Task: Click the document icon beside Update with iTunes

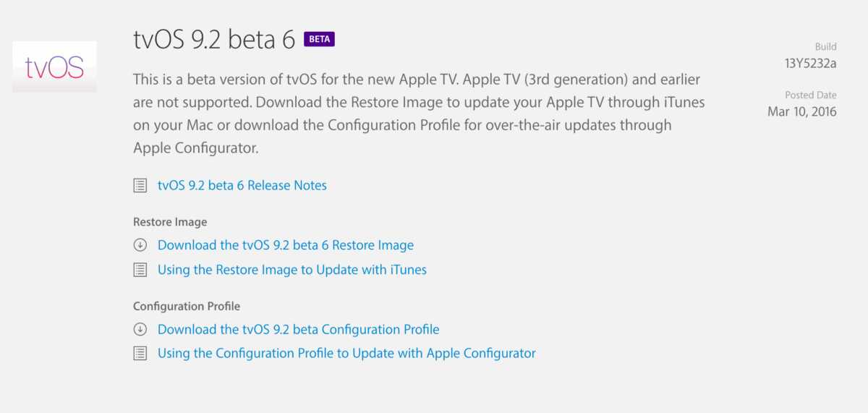Action: coord(140,270)
